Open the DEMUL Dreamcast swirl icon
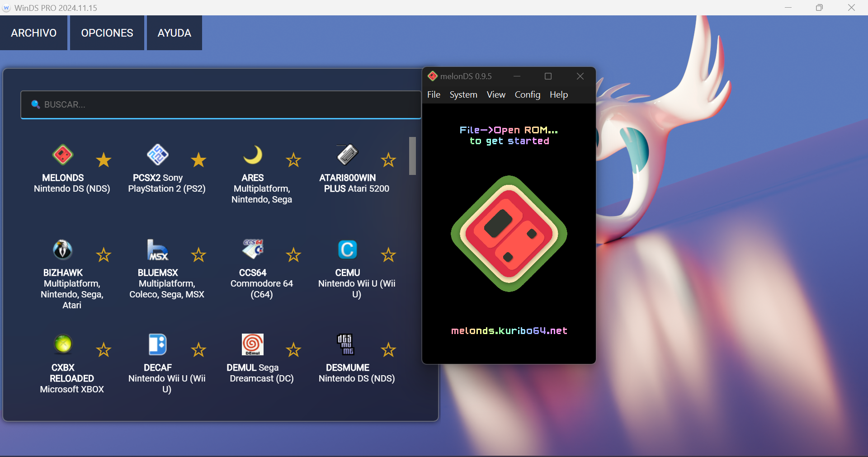 (253, 345)
